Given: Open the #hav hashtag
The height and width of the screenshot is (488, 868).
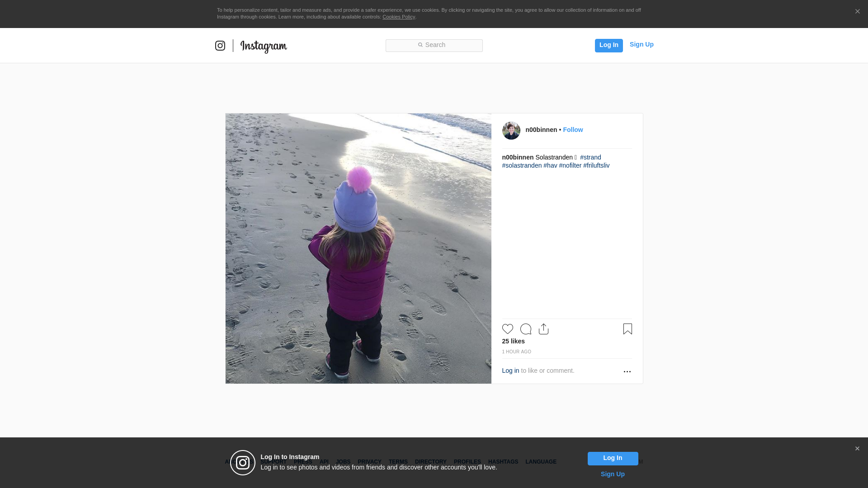Looking at the screenshot, I should tap(550, 165).
